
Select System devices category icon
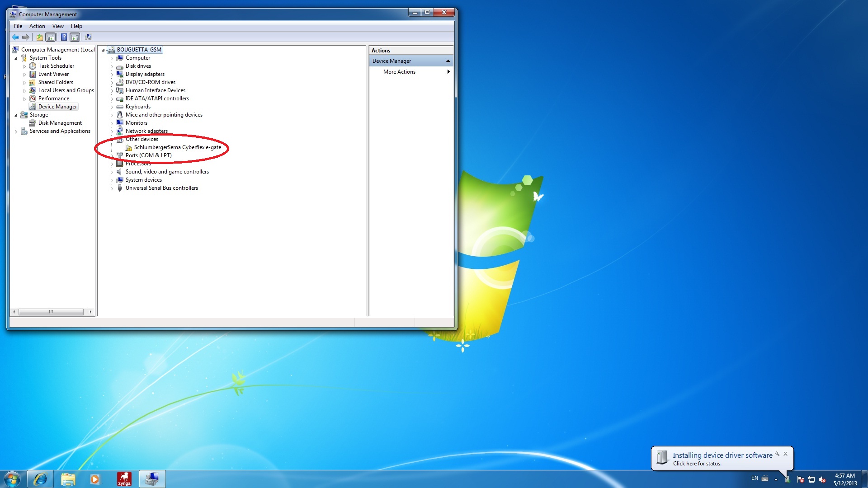point(120,180)
